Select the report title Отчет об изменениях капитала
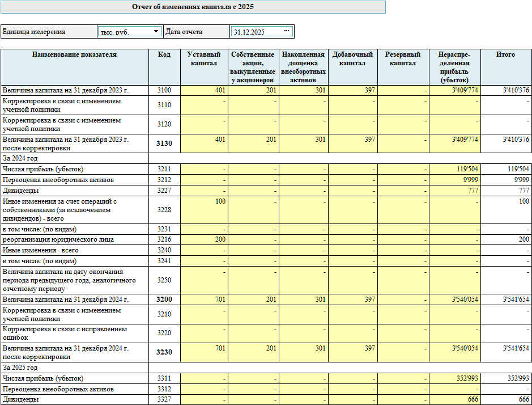The image size is (532, 405). (193, 7)
